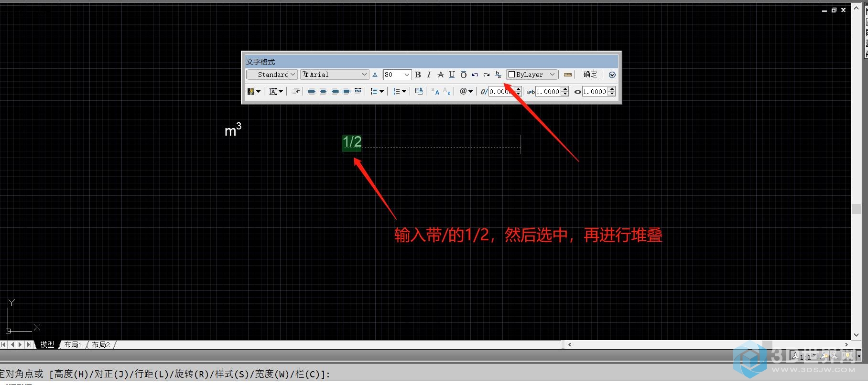The height and width of the screenshot is (385, 868).
Task: Click the m³ text object
Action: [233, 129]
